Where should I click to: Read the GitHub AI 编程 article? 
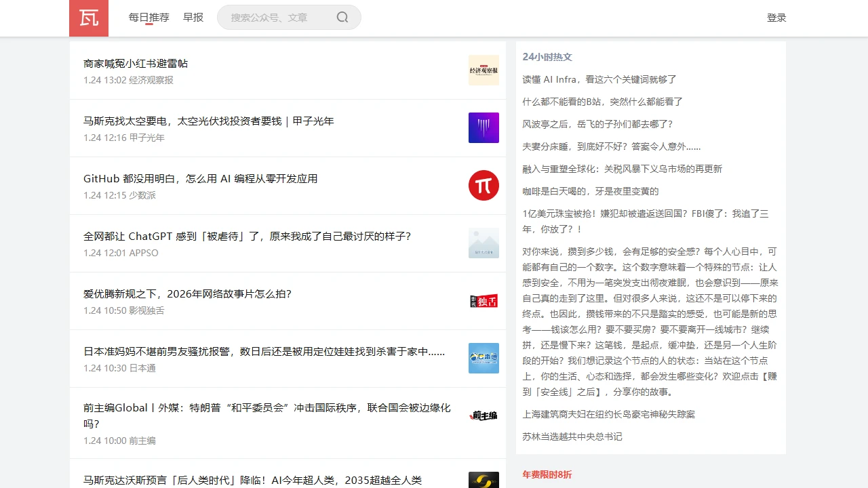(x=200, y=178)
